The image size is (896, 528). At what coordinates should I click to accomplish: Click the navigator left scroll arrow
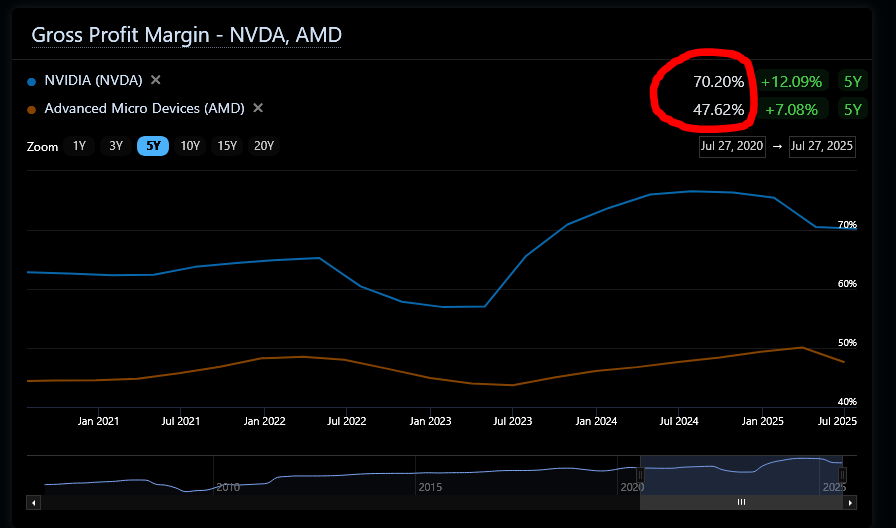[34, 503]
